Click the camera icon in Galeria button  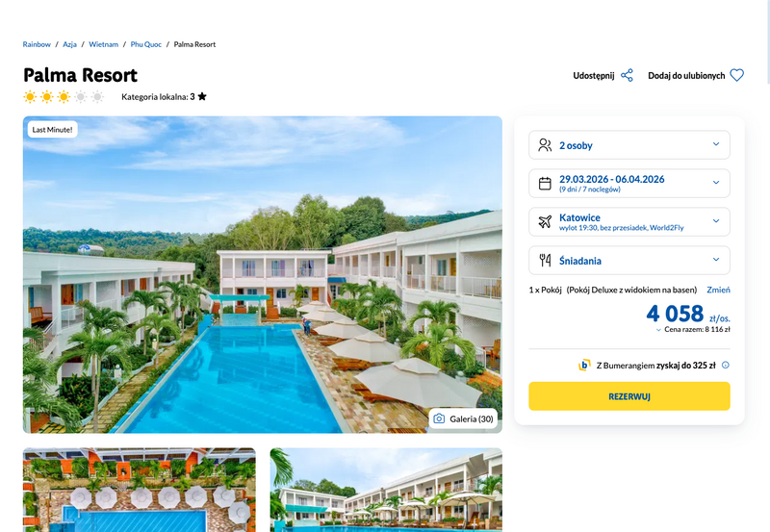tap(439, 418)
